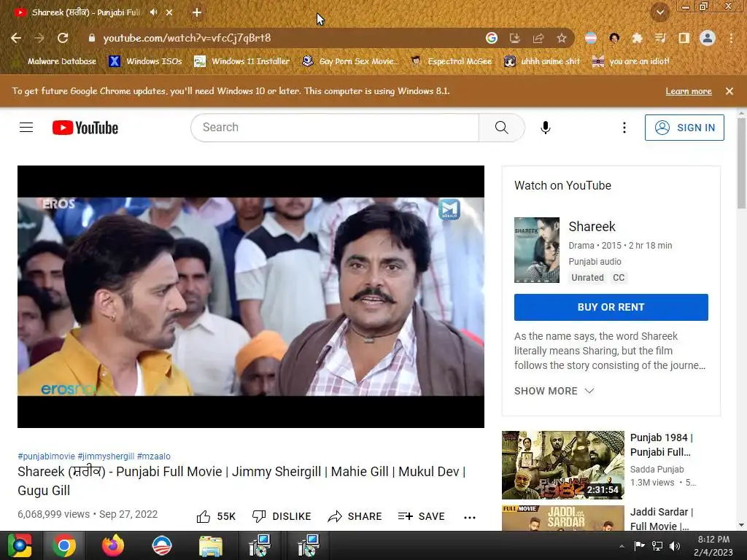Open #punjabimovie hashtag link
747x560 pixels.
point(46,456)
